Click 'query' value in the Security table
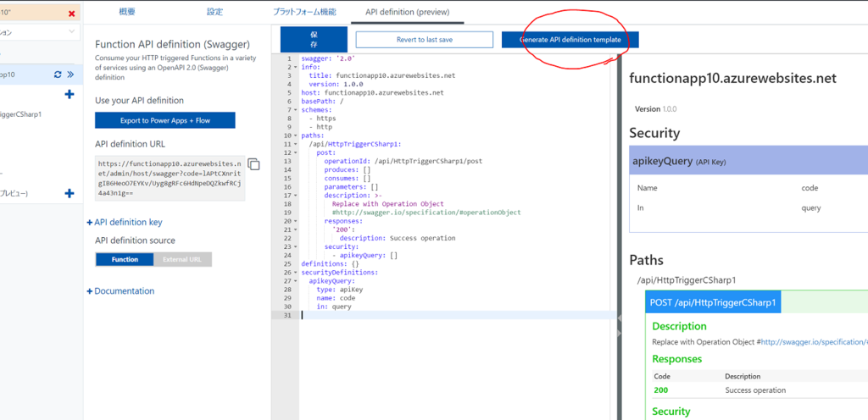 811,208
